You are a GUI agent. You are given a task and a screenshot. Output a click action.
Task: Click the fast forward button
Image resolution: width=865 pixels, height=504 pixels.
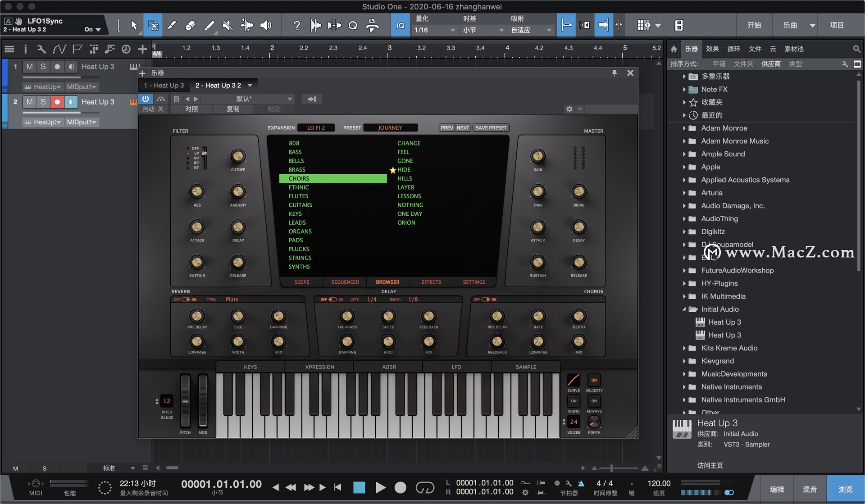309,487
